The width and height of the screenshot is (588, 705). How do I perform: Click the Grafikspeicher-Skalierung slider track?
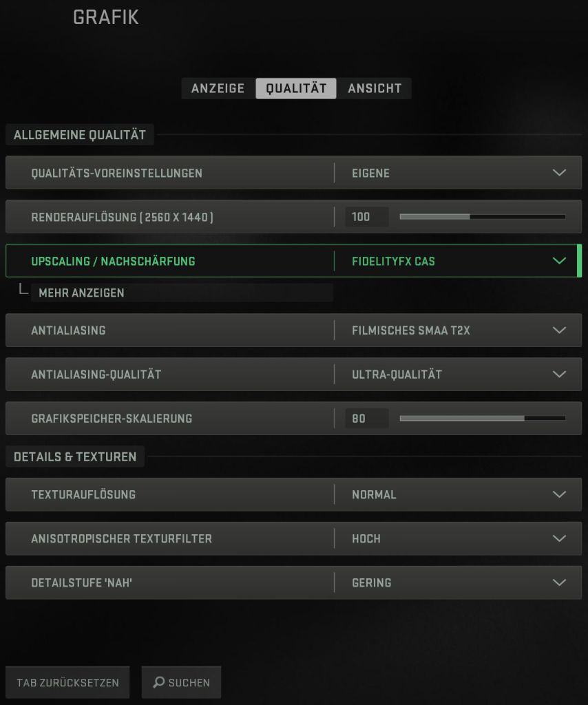483,418
